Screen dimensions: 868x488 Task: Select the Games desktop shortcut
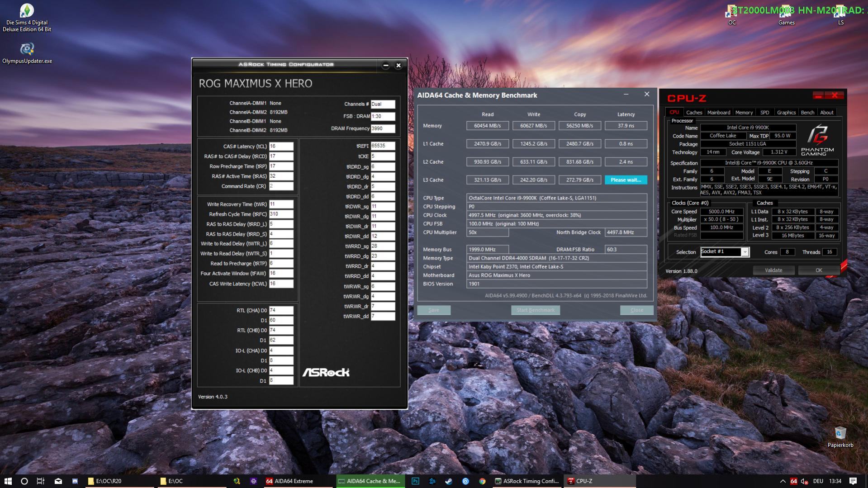coord(786,15)
